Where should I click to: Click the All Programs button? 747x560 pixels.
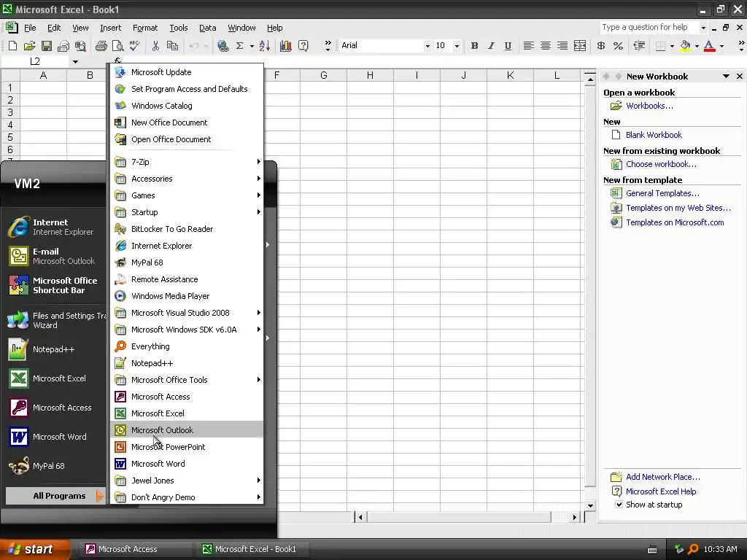tap(55, 496)
